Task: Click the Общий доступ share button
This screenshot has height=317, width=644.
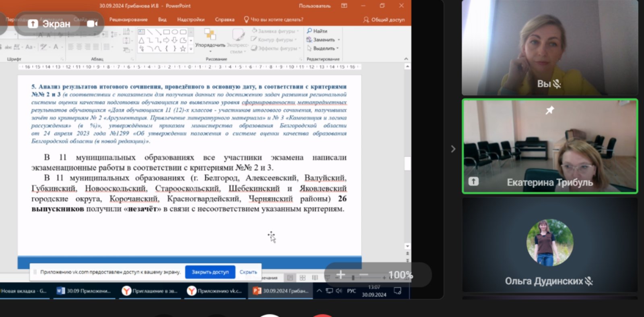Action: click(384, 19)
